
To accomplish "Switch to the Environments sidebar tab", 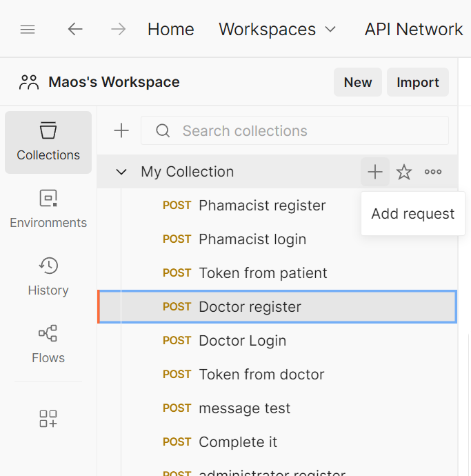I will 48,210.
